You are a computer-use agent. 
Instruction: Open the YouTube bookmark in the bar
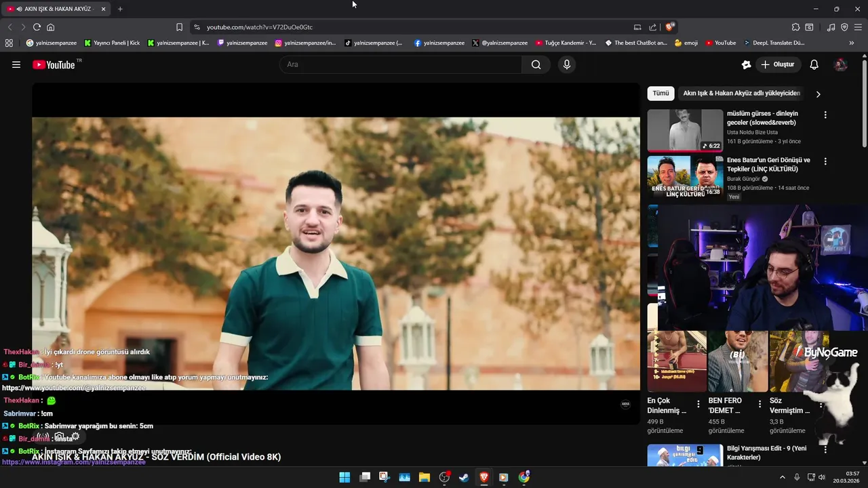coord(720,43)
